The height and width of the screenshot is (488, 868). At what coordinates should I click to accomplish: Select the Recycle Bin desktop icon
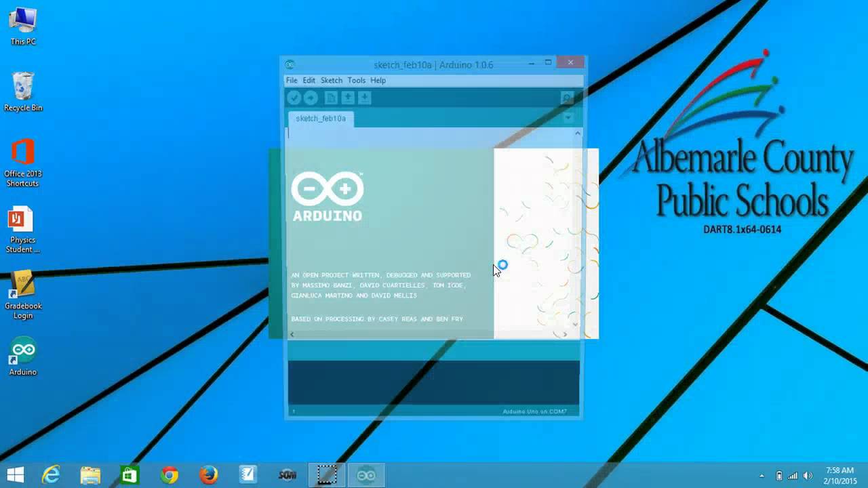click(23, 91)
